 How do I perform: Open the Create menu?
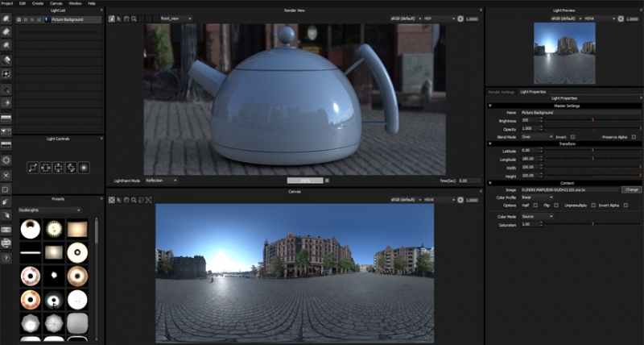coord(37,3)
